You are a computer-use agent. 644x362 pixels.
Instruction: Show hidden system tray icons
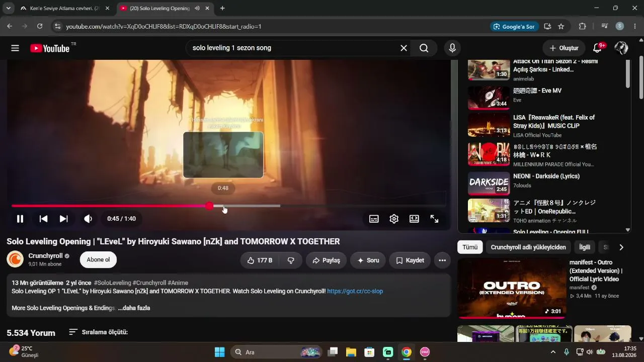click(553, 352)
